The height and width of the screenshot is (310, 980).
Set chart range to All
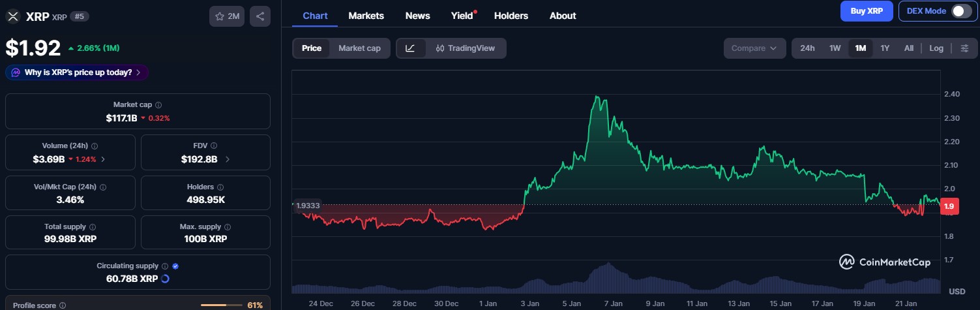coord(909,48)
